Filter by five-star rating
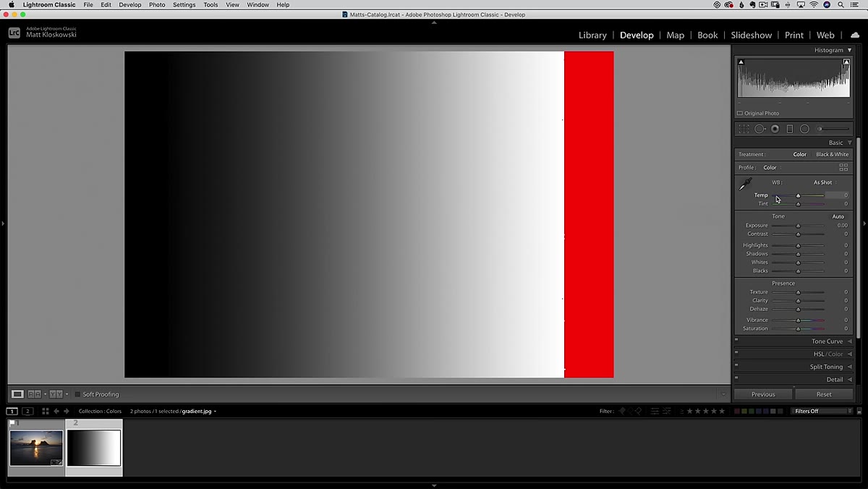Image resolution: width=868 pixels, height=489 pixels. (721, 411)
